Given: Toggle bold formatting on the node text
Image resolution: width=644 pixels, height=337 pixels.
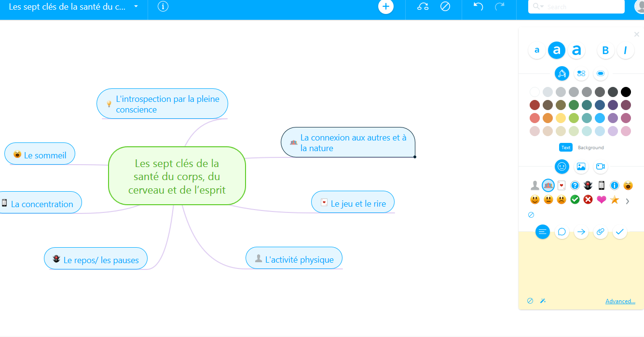Looking at the screenshot, I should (x=605, y=50).
